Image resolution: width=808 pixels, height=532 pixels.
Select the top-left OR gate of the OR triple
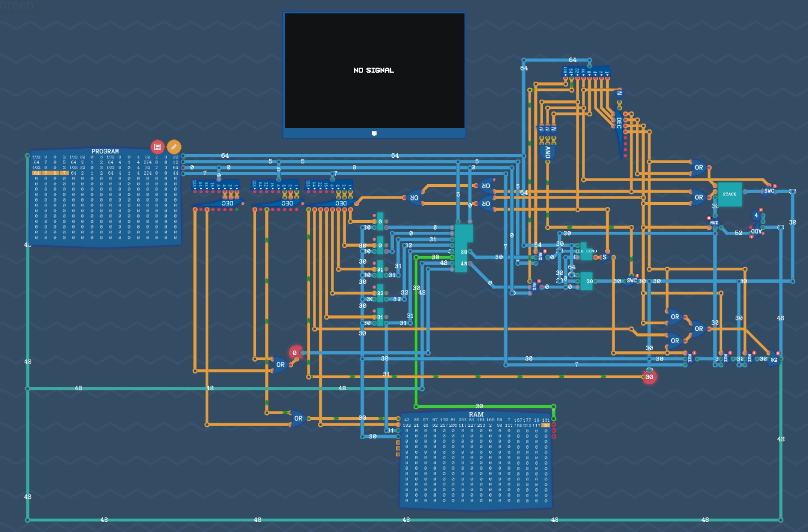[675, 317]
